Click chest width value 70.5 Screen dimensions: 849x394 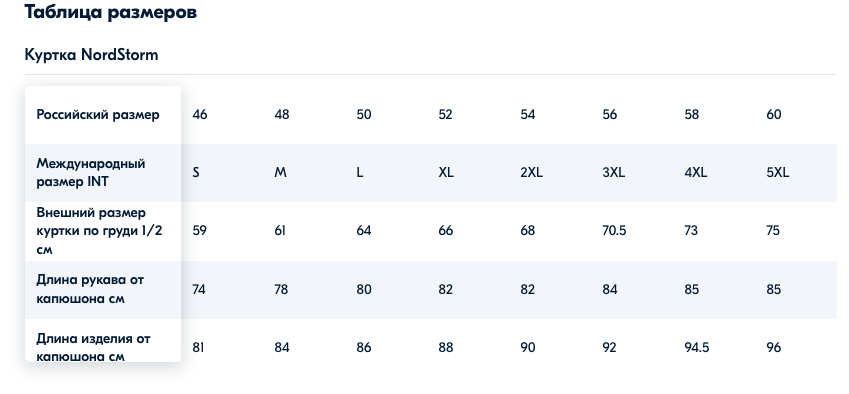click(614, 231)
